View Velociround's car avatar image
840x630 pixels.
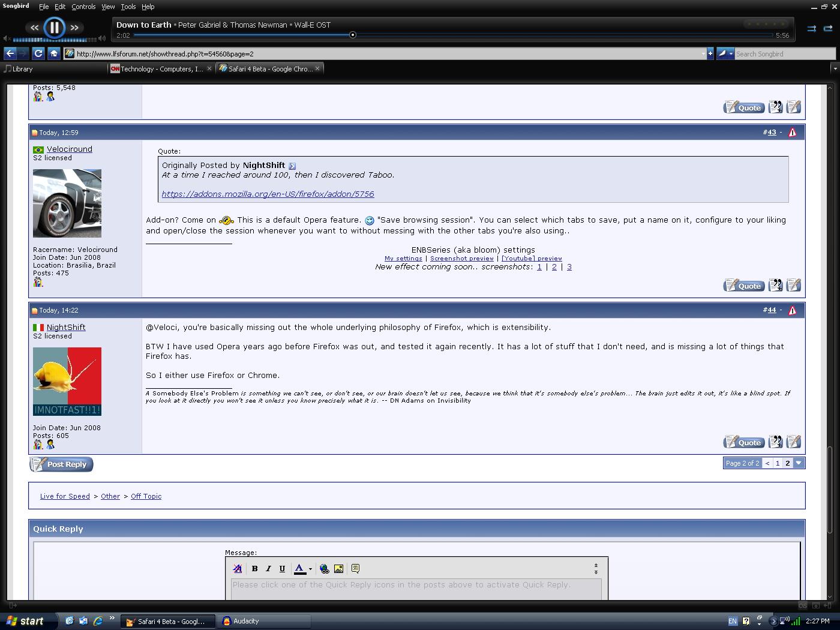point(67,203)
